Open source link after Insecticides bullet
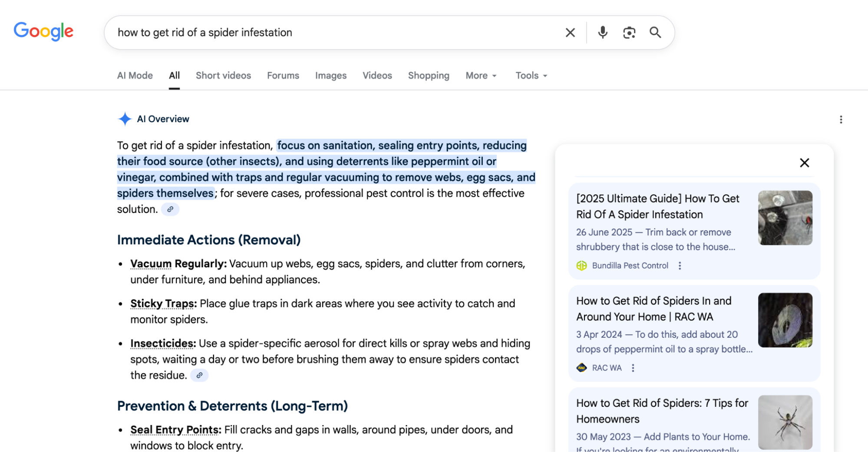868x452 pixels. (x=199, y=376)
